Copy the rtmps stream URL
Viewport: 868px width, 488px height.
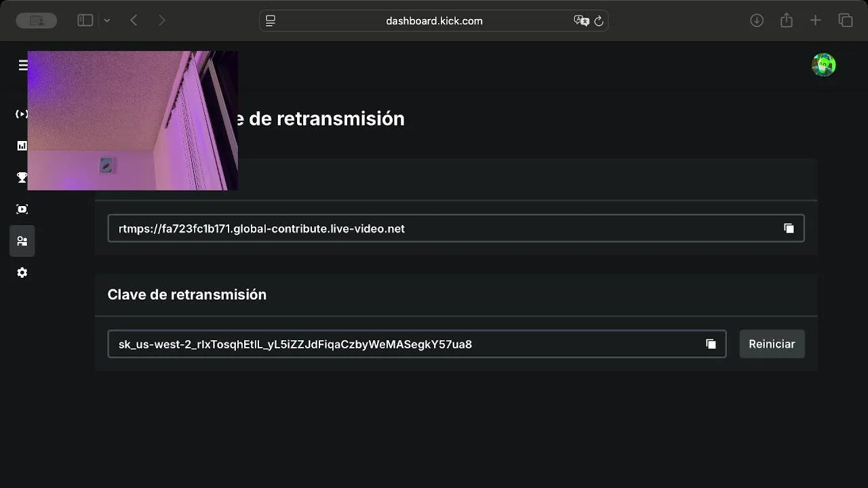(789, 228)
